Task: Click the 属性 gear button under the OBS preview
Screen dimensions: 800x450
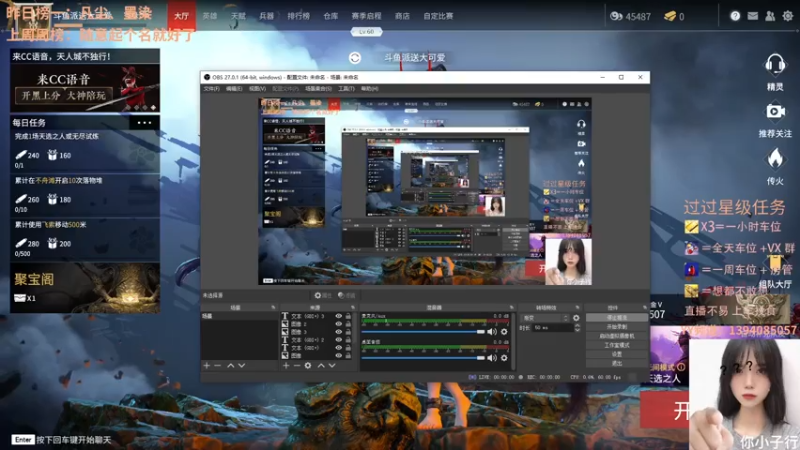Action: tap(323, 295)
